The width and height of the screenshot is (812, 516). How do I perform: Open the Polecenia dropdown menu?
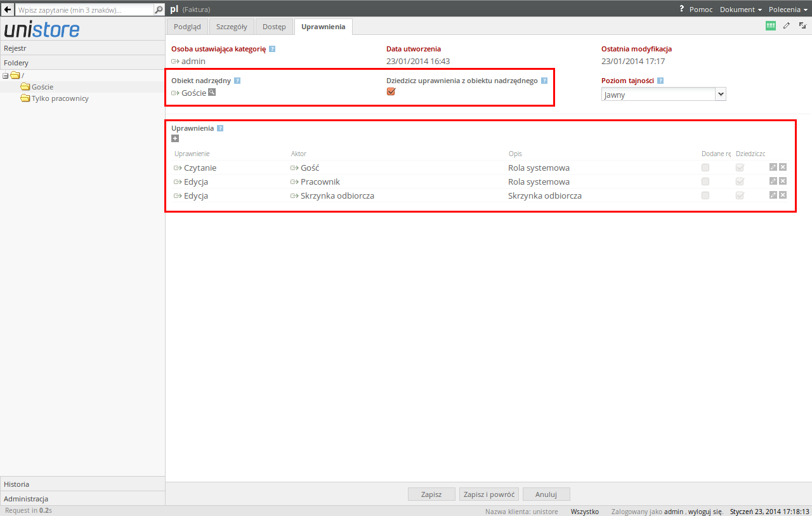788,10
